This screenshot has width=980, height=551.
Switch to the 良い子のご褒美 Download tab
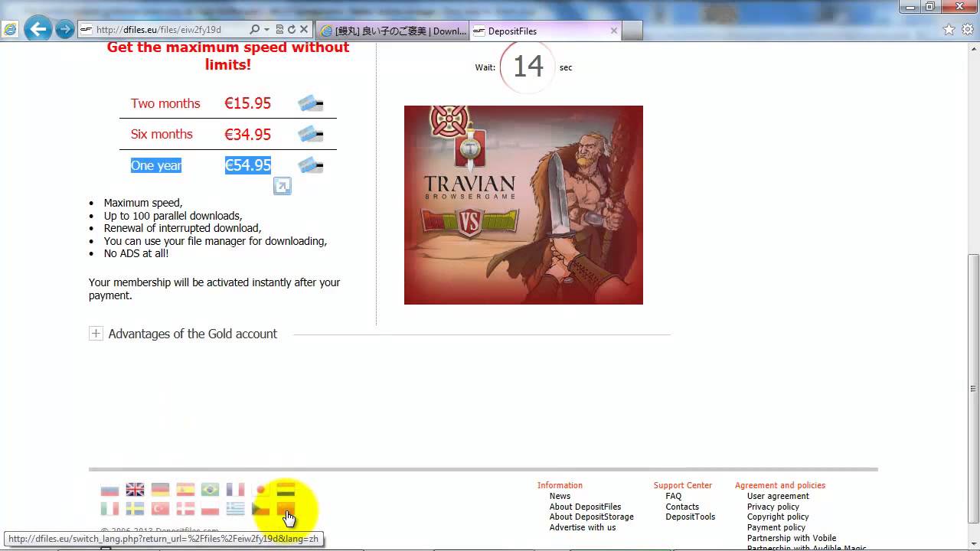(393, 31)
